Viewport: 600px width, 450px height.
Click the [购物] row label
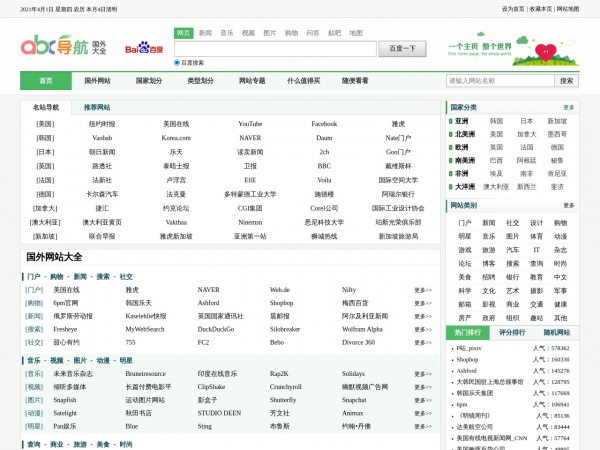click(34, 303)
